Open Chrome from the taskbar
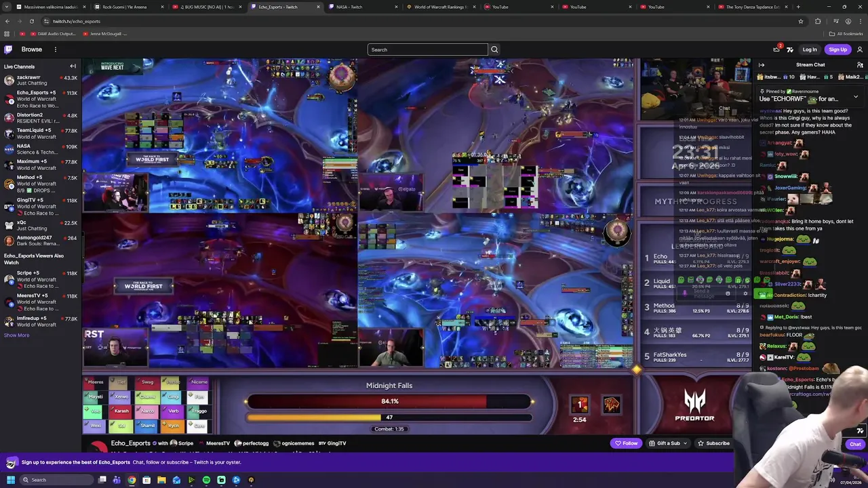Screen dimensions: 868x488 click(x=132, y=480)
